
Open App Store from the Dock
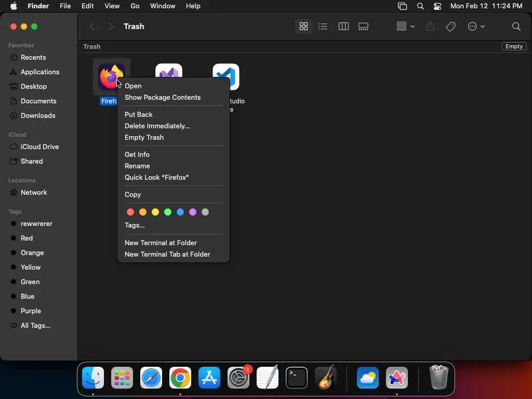coord(209,378)
